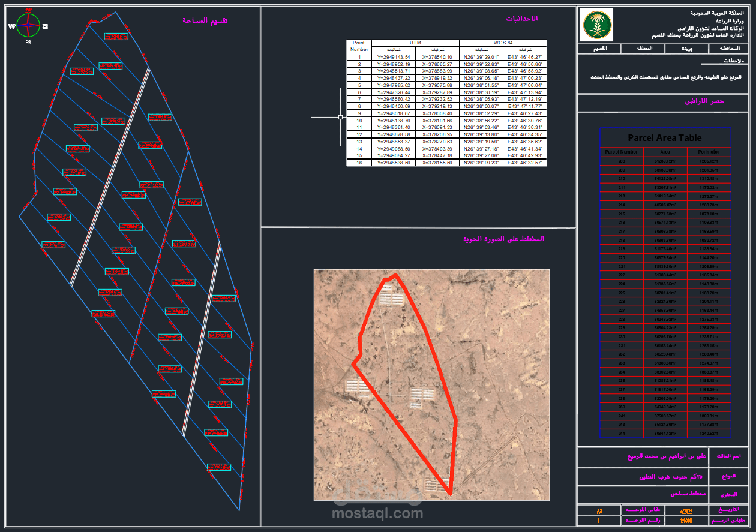Click cell 'X=378540.10'

click(x=437, y=57)
